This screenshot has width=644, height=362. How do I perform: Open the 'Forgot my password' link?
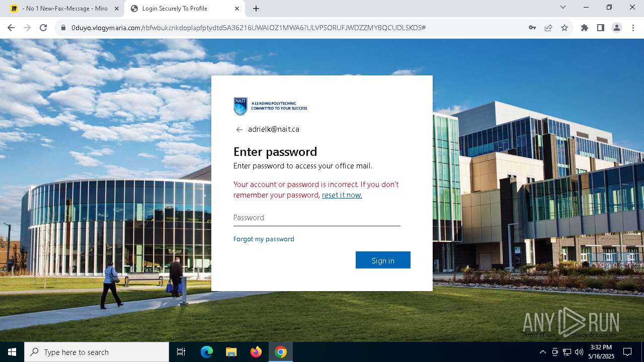pyautogui.click(x=264, y=239)
